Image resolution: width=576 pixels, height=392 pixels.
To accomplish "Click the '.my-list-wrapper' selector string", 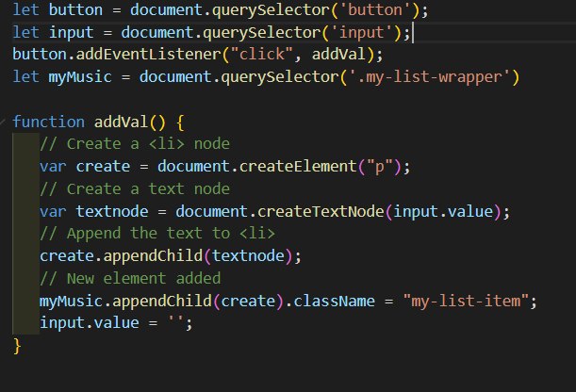I will click(429, 77).
